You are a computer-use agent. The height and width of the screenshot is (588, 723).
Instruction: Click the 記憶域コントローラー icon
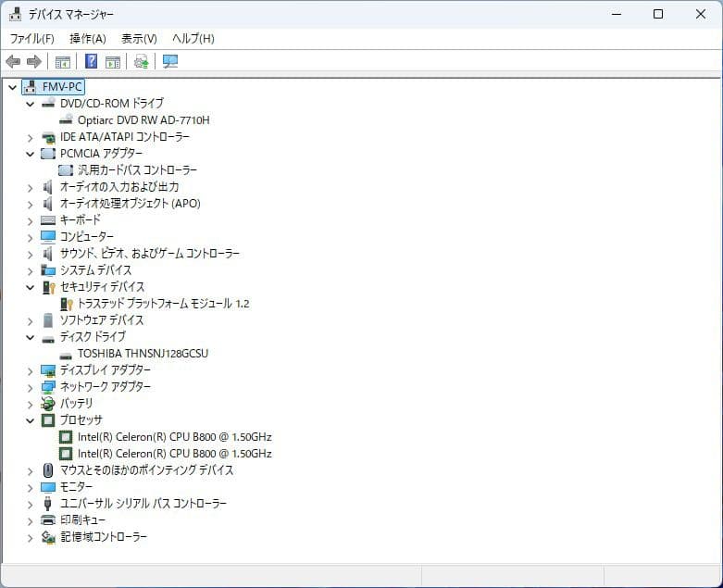[48, 537]
